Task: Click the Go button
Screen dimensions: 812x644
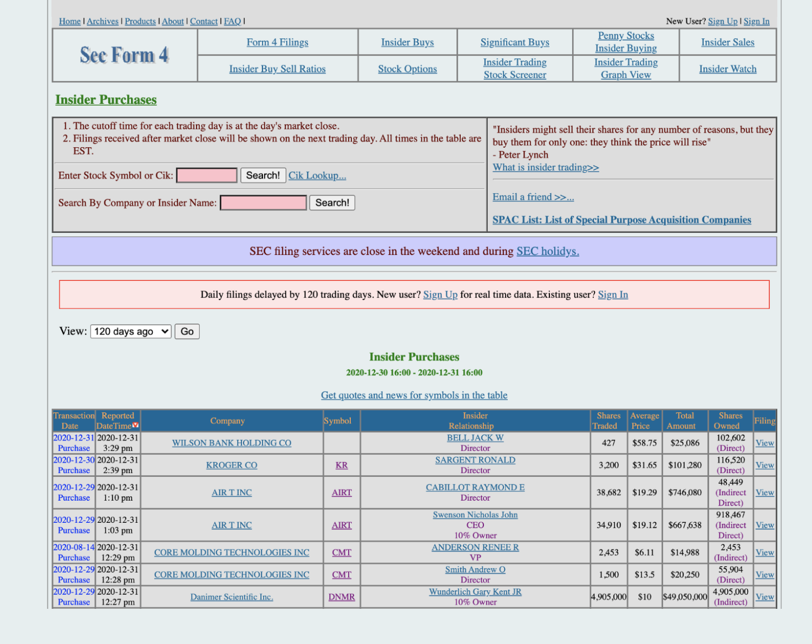Action: click(187, 331)
